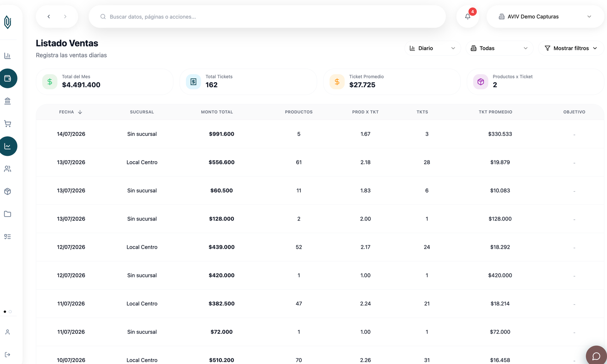The height and width of the screenshot is (364, 607).
Task: Open the shopping cart sidebar icon
Action: pyautogui.click(x=8, y=124)
